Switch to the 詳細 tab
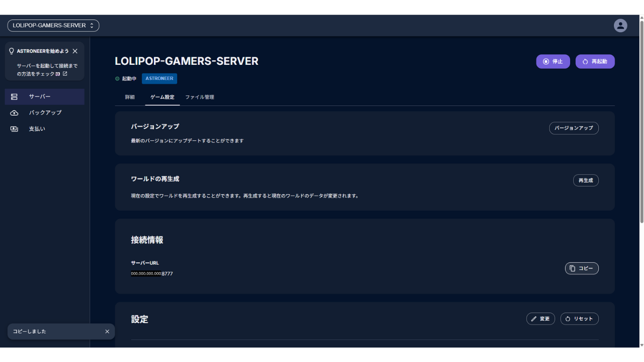Screen dimensions: 644x362 (x=130, y=97)
